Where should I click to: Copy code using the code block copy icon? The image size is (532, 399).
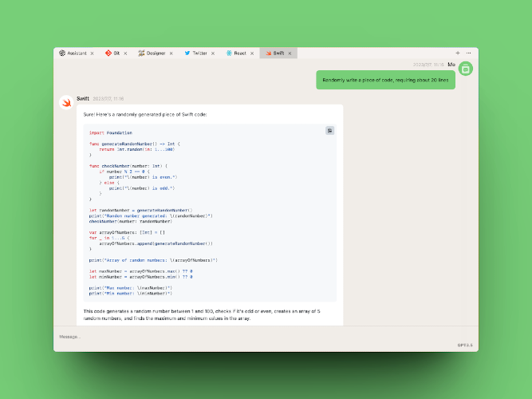pyautogui.click(x=329, y=131)
